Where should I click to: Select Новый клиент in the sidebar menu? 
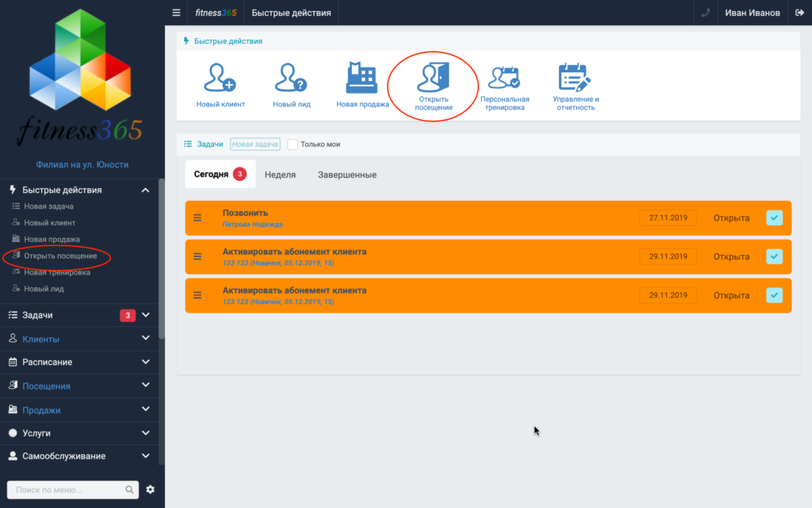click(x=50, y=223)
